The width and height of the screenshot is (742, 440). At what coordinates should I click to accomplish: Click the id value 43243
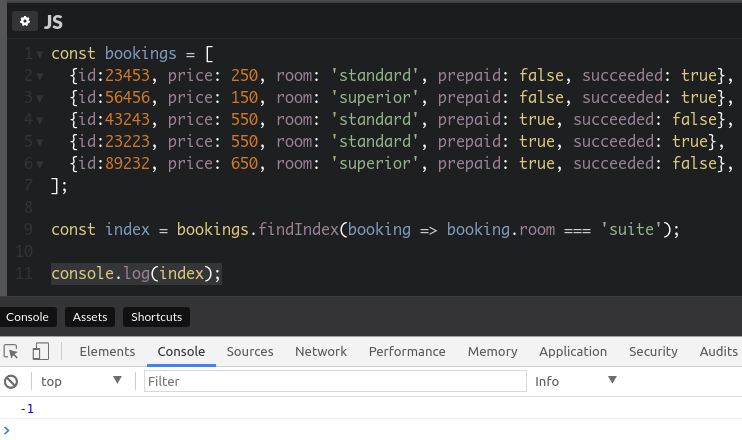[127, 119]
